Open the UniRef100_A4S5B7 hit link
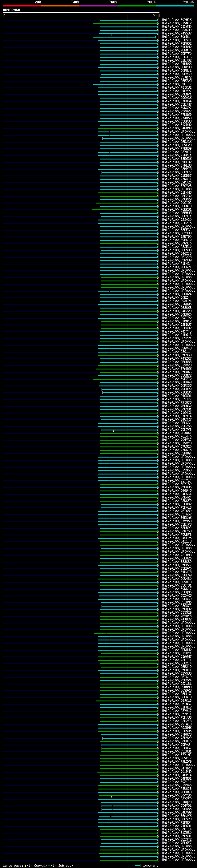The height and width of the screenshot is (868, 197). coord(177,33)
